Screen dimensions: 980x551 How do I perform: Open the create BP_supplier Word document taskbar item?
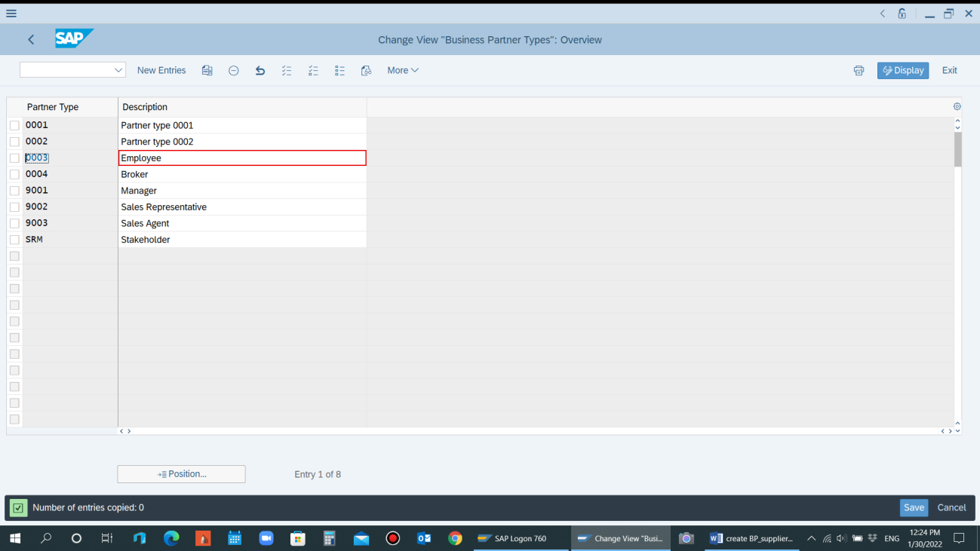(x=751, y=538)
